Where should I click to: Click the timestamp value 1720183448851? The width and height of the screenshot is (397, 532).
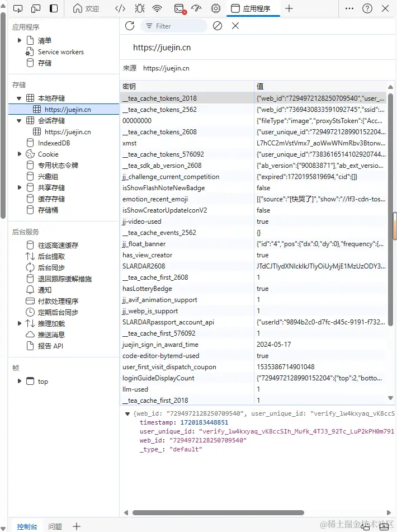(204, 422)
